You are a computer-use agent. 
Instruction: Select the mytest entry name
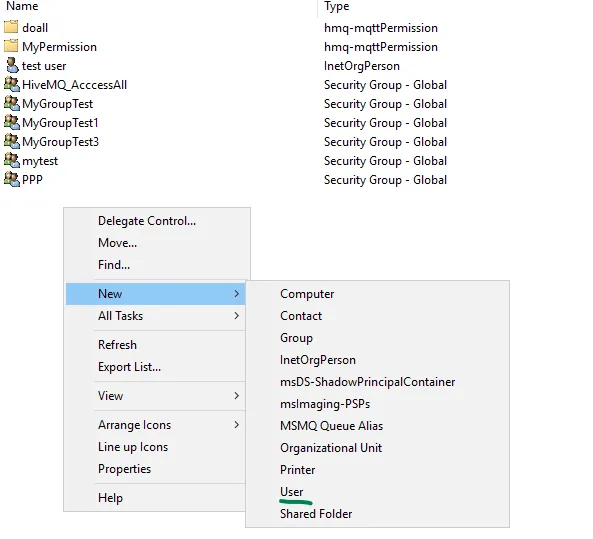tap(40, 161)
